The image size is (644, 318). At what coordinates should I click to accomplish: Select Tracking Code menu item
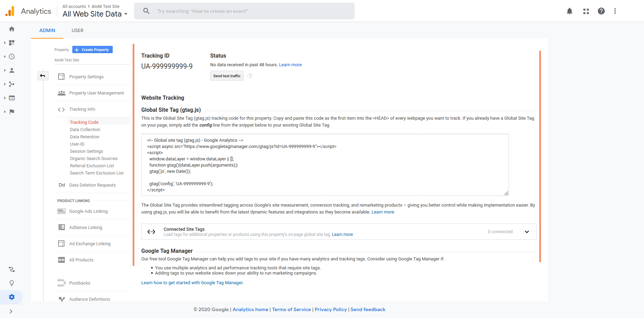click(84, 122)
